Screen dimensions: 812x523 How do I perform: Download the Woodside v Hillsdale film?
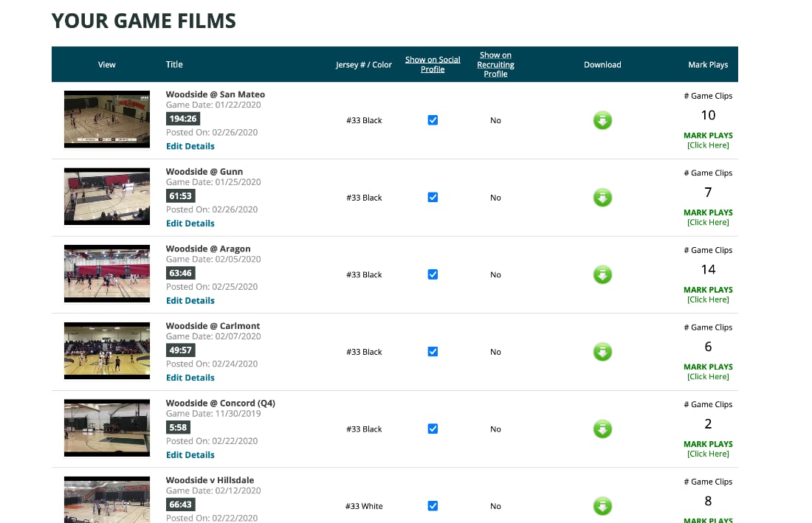(x=602, y=506)
